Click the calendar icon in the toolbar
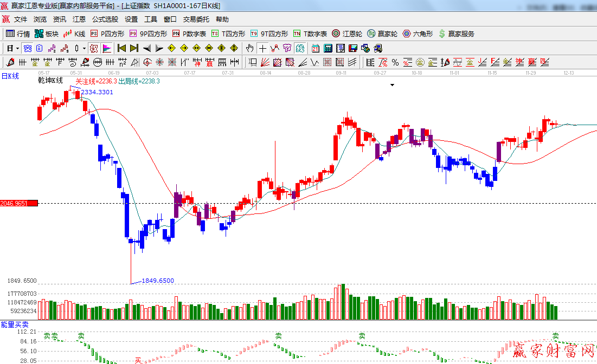This screenshot has height=364, width=597. pyautogui.click(x=316, y=48)
